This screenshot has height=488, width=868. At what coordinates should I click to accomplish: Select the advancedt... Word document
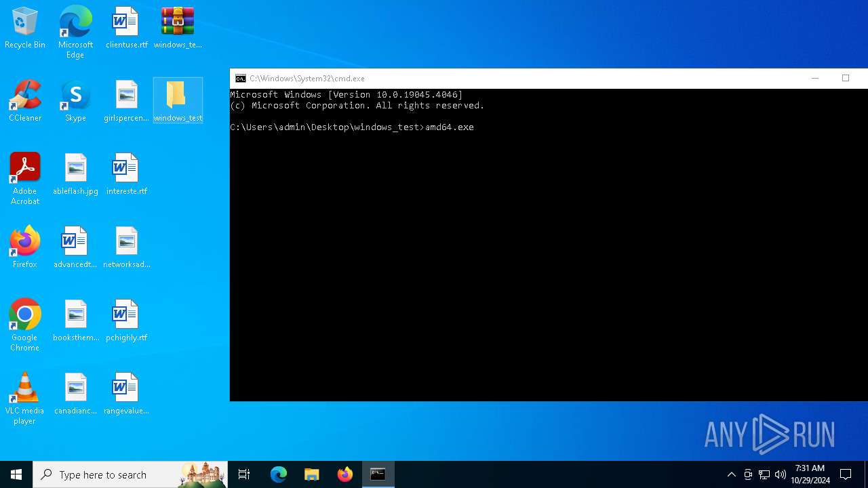[75, 248]
